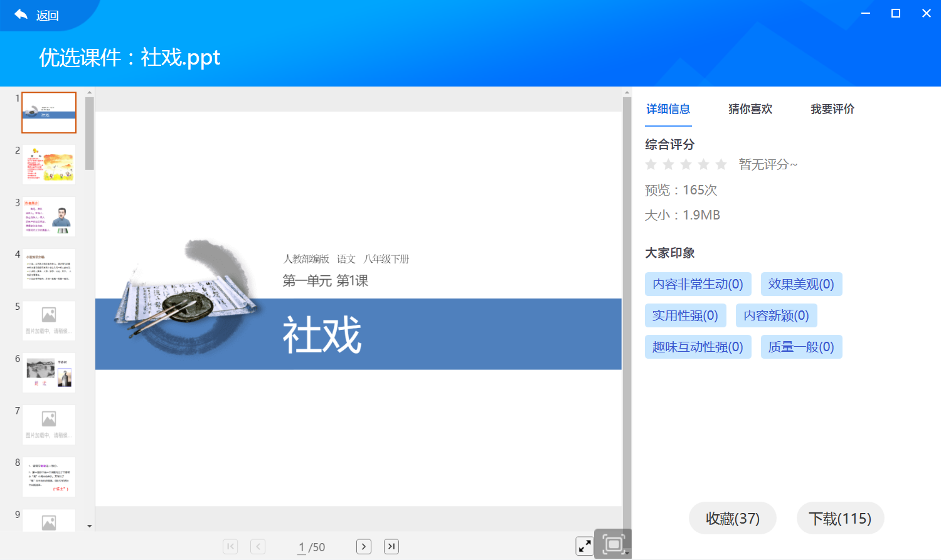Viewport: 941px width, 560px height.
Task: Click the screenshot capture icon
Action: [613, 544]
